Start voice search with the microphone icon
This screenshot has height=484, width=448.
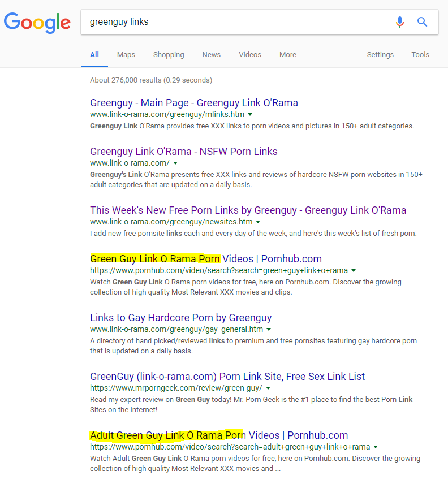400,22
